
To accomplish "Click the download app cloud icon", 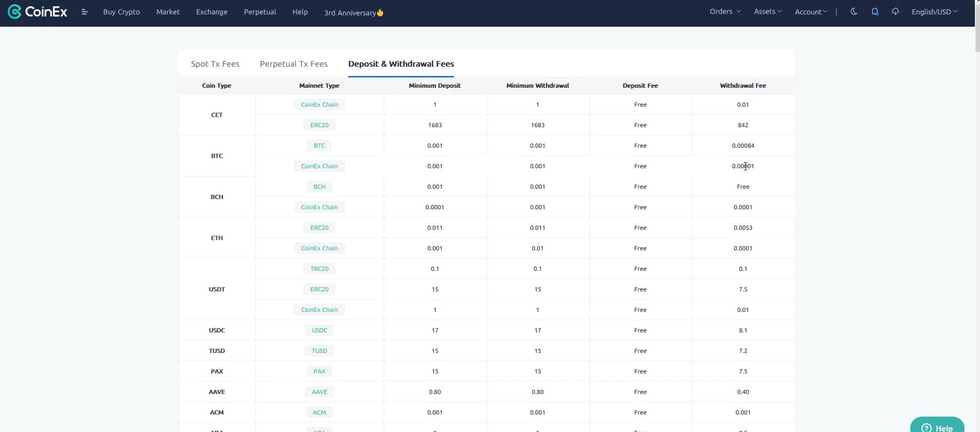I will (x=895, y=12).
